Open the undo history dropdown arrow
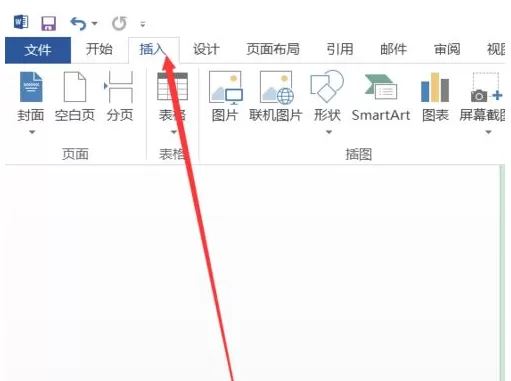 (95, 23)
